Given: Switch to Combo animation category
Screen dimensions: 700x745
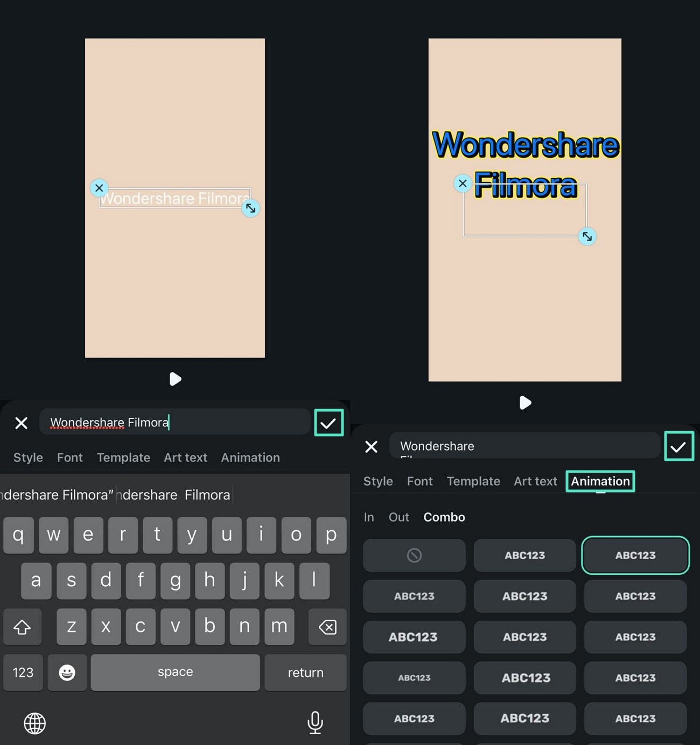Looking at the screenshot, I should pyautogui.click(x=444, y=517).
